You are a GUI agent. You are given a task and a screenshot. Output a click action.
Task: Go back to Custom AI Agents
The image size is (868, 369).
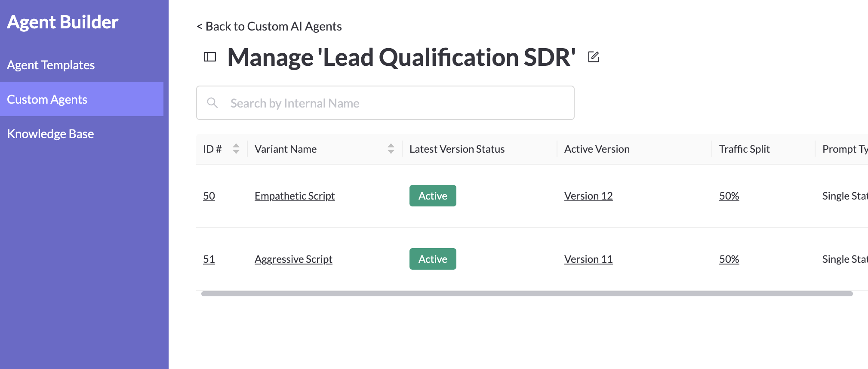coord(269,26)
